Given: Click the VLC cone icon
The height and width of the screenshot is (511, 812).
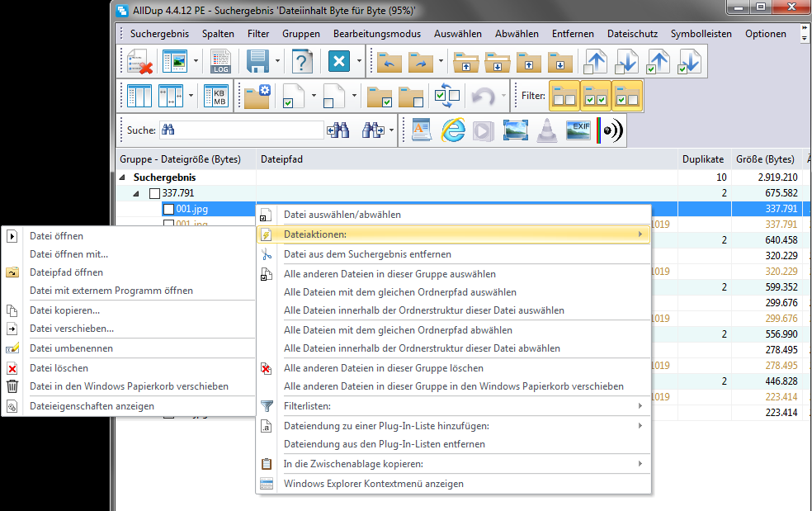Looking at the screenshot, I should tap(547, 130).
